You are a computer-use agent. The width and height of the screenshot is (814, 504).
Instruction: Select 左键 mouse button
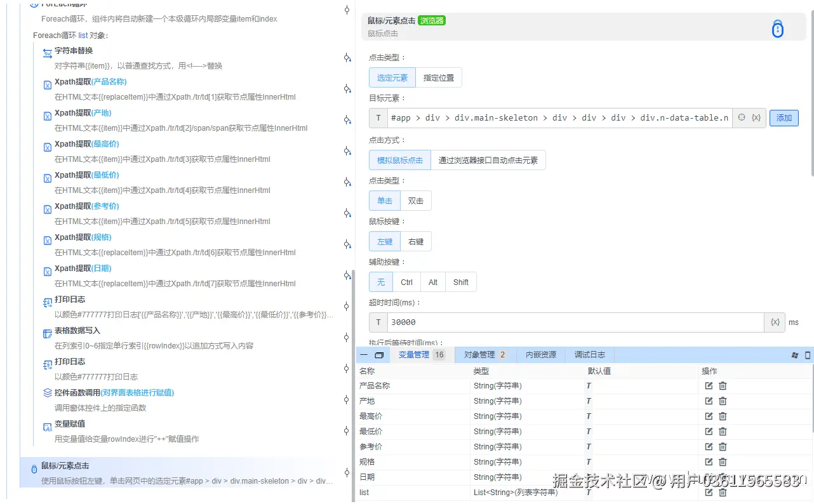pyautogui.click(x=385, y=241)
